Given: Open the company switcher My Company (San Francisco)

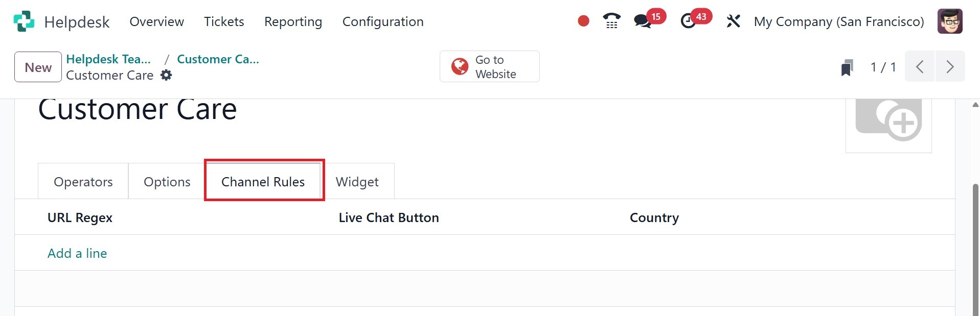Looking at the screenshot, I should point(839,21).
